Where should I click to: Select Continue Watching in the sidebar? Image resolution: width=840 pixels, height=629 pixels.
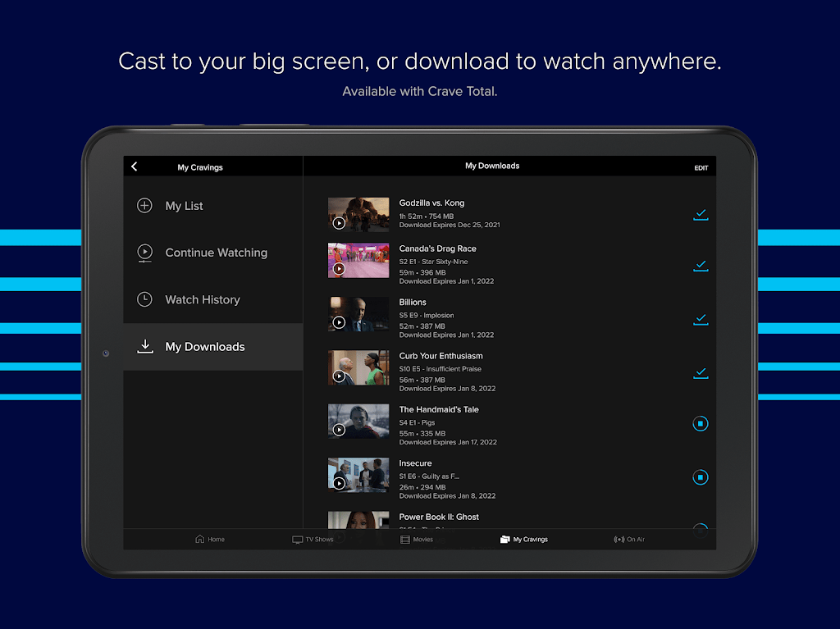pos(213,253)
